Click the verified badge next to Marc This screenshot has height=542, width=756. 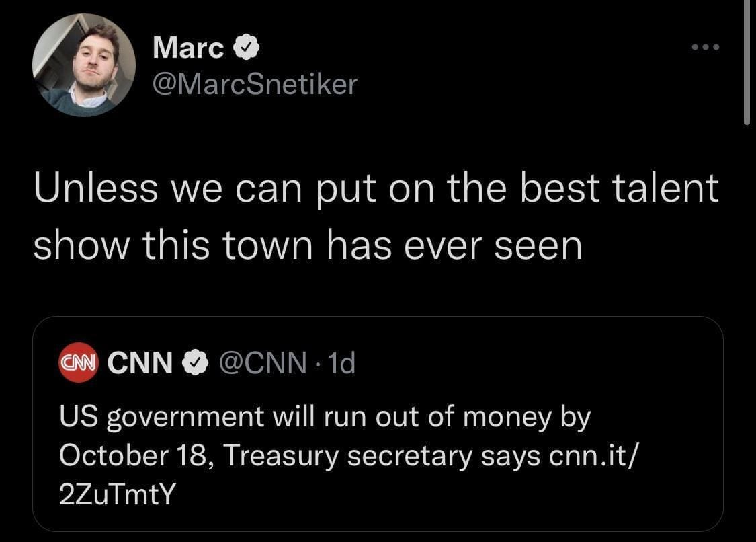(x=245, y=48)
